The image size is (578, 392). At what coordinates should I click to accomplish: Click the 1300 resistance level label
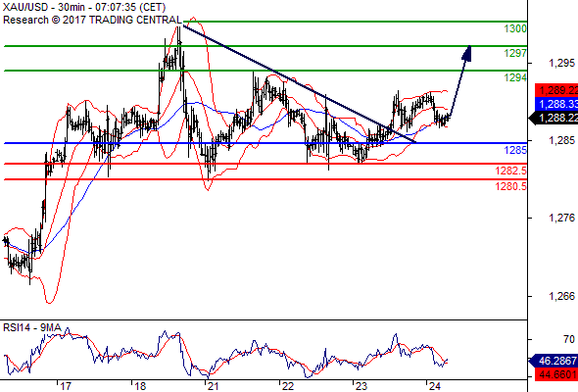(515, 28)
